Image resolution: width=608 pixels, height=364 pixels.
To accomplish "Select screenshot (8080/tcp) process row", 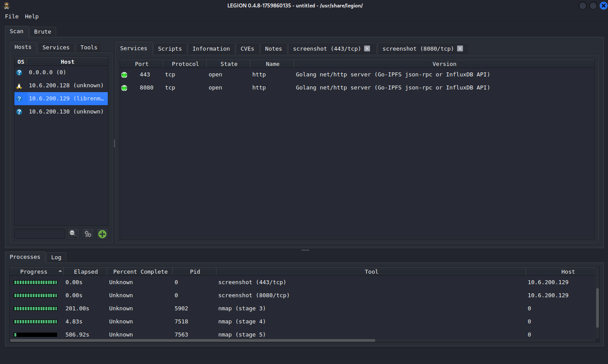I will click(302, 295).
